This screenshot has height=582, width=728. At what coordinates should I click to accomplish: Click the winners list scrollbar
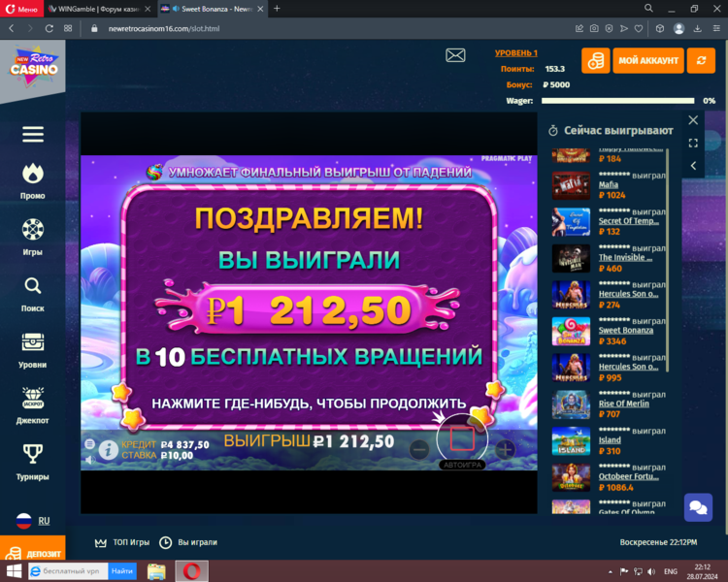click(667, 260)
